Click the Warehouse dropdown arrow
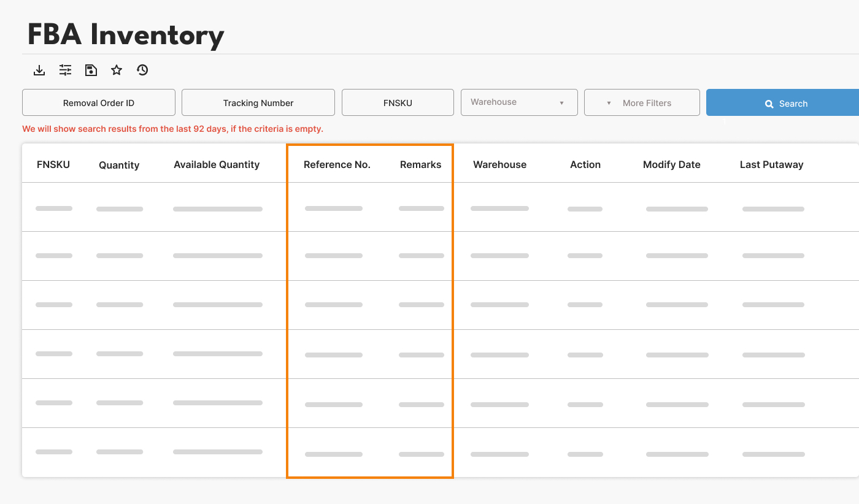Viewport: 859px width, 504px height. tap(561, 103)
